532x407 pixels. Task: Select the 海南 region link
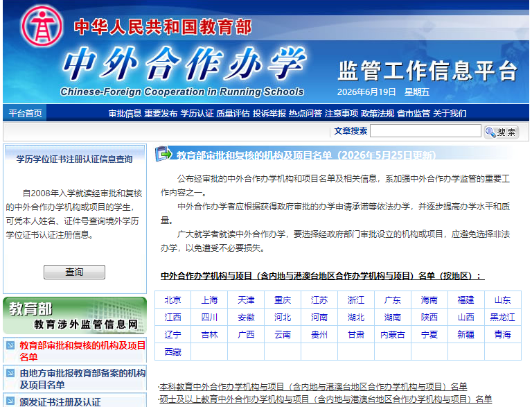[x=429, y=300]
